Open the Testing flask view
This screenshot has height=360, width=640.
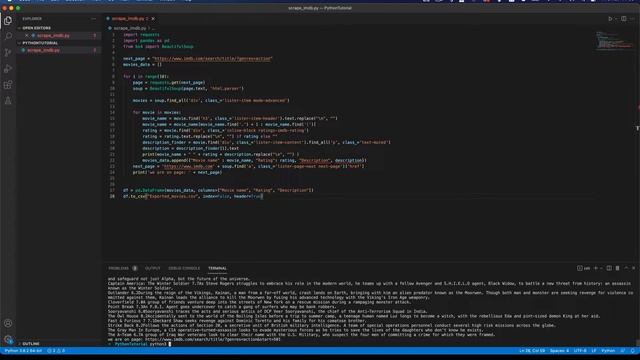(x=8, y=100)
